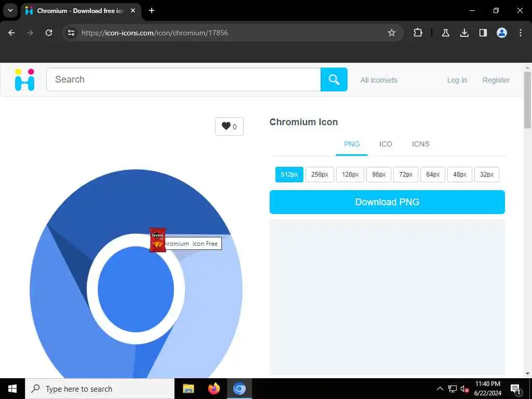532x399 pixels.
Task: Open site information icon in address bar
Action: click(71, 33)
